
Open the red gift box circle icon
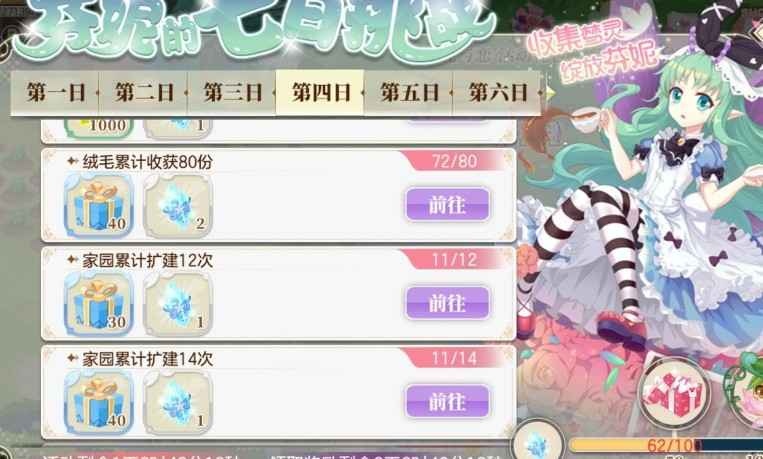coord(674,392)
